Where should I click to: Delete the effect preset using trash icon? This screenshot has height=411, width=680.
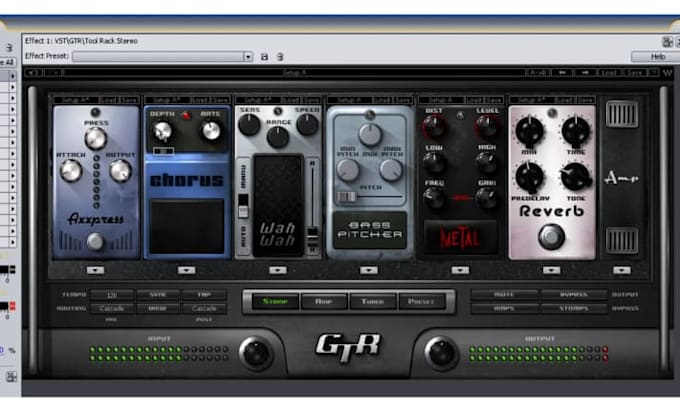click(280, 57)
